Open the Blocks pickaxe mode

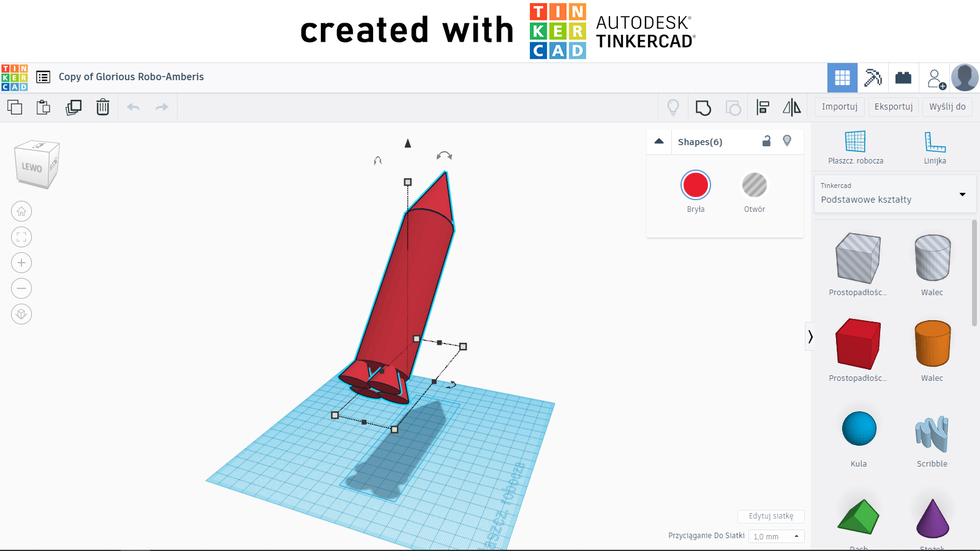pos(873,78)
